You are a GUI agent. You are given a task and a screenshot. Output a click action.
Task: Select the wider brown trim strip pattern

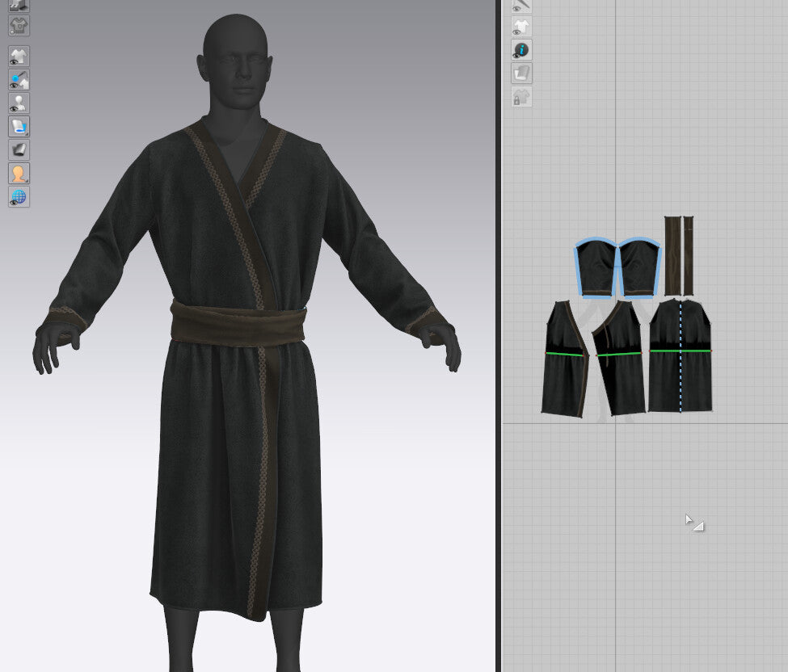coord(672,256)
